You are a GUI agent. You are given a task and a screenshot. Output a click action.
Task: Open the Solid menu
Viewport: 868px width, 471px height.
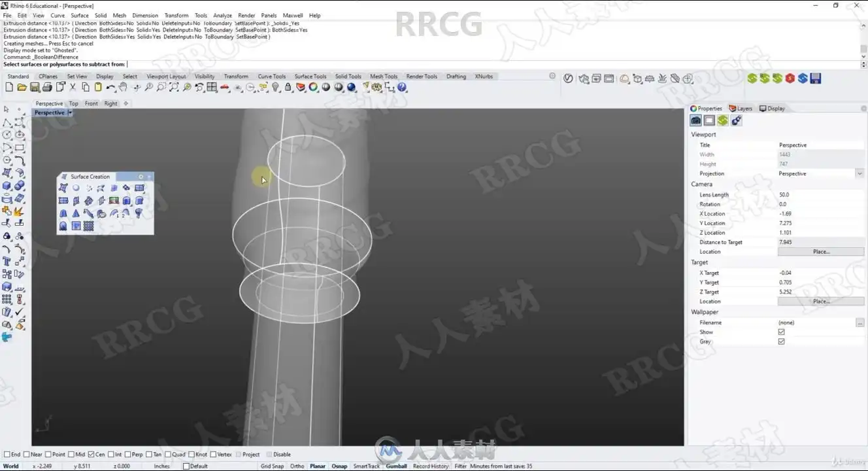[100, 15]
